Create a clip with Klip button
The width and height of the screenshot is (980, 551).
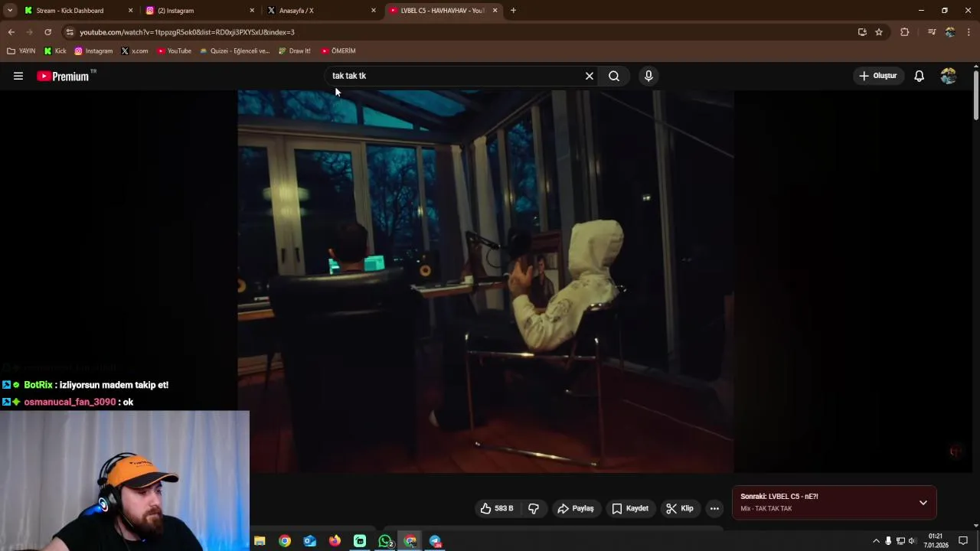click(x=680, y=508)
